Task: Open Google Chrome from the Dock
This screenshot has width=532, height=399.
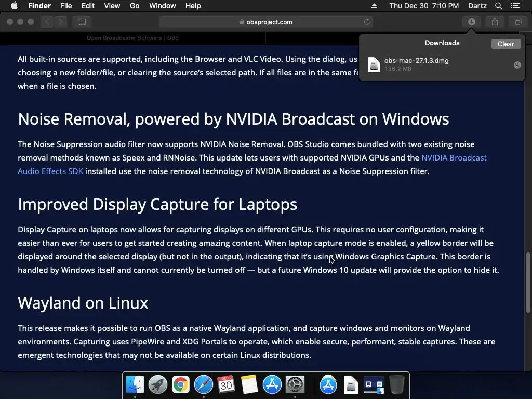Action: pos(180,384)
